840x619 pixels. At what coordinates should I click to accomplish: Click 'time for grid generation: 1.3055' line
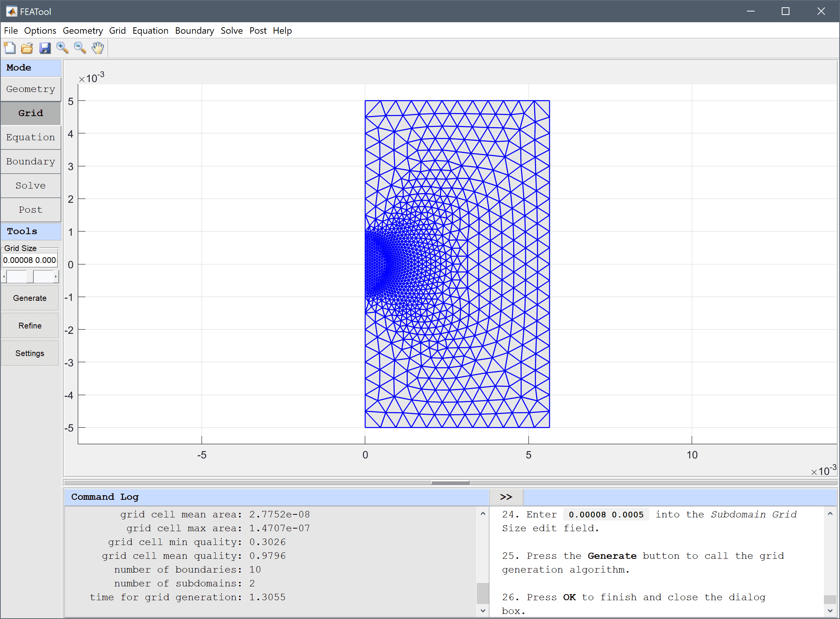[188, 597]
